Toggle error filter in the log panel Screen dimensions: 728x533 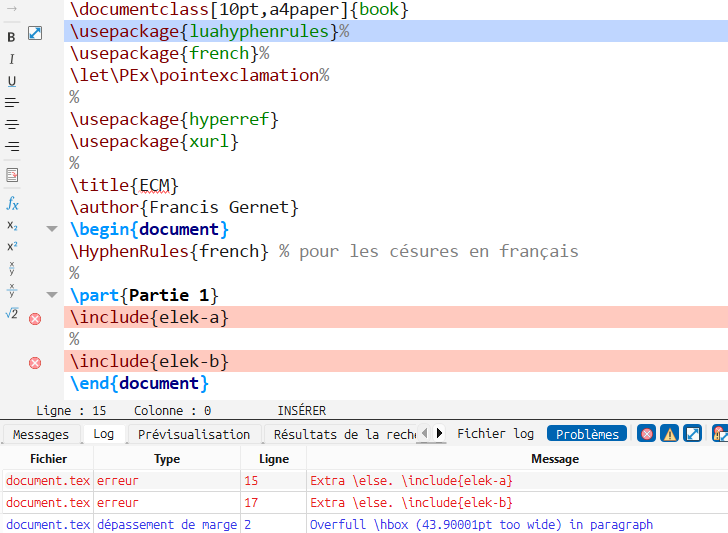(646, 434)
